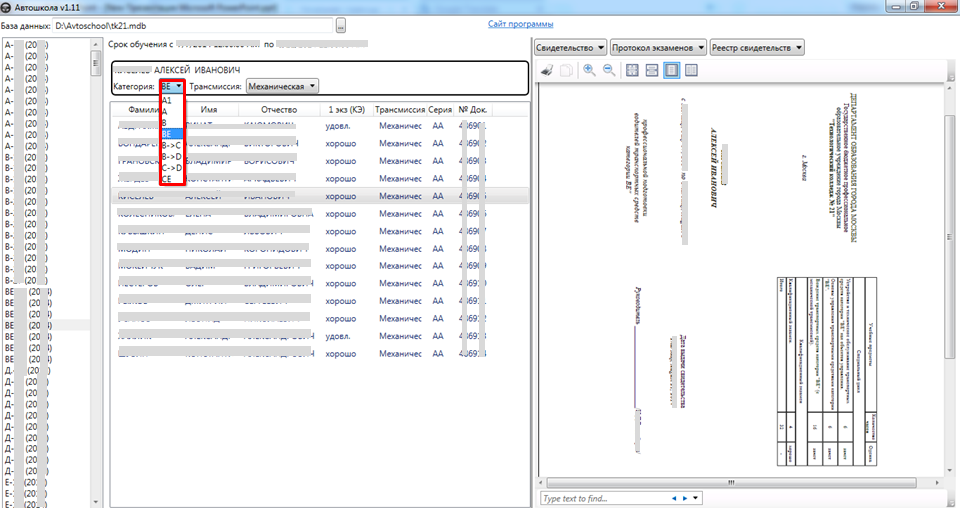960x508 pixels.
Task: Click the Сайт программы link
Action: [520, 24]
